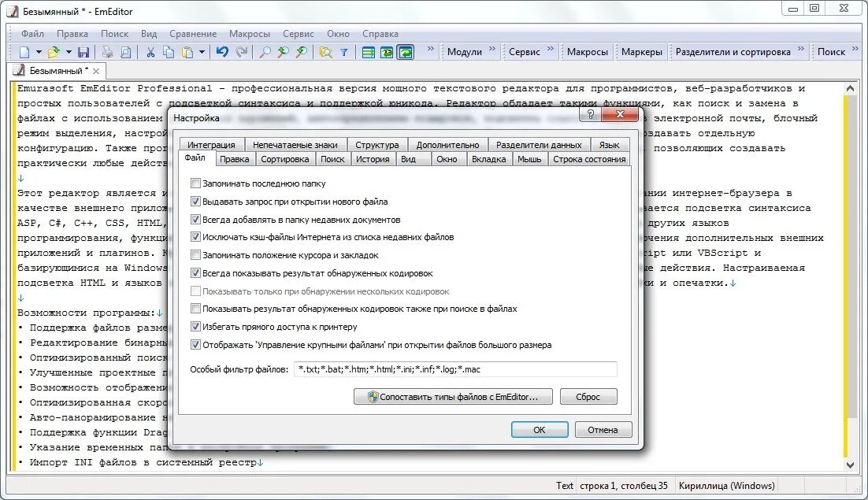This screenshot has width=868, height=500.
Task: Switch to the Непечатаемые знаки tab
Action: [x=295, y=144]
